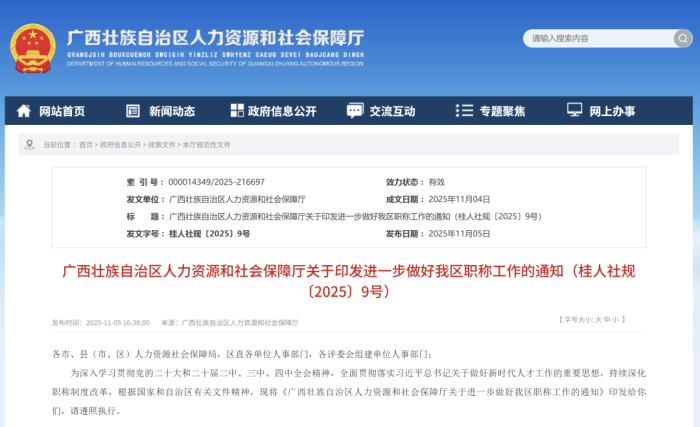Image resolution: width=700 pixels, height=427 pixels.
Task: Click the search magnifier icon
Action: [682, 39]
